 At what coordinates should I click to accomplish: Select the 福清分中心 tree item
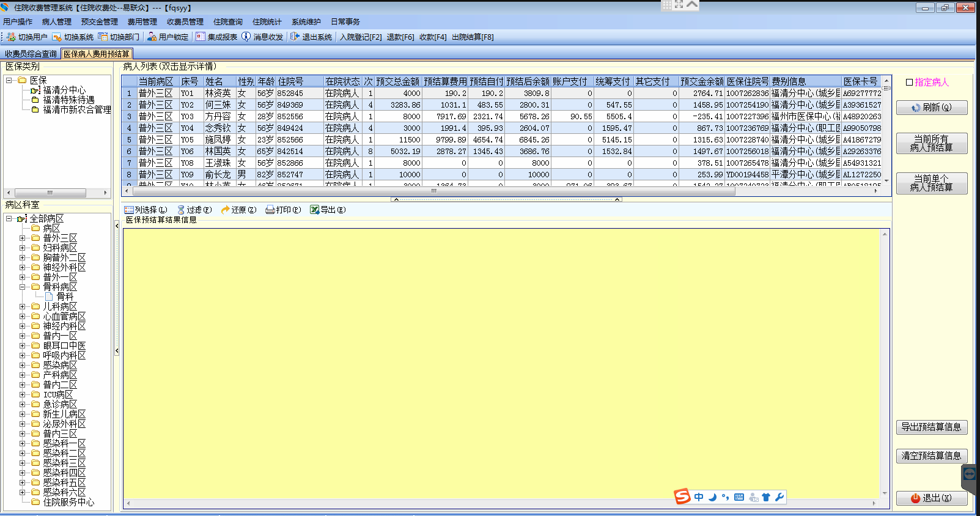(64, 90)
